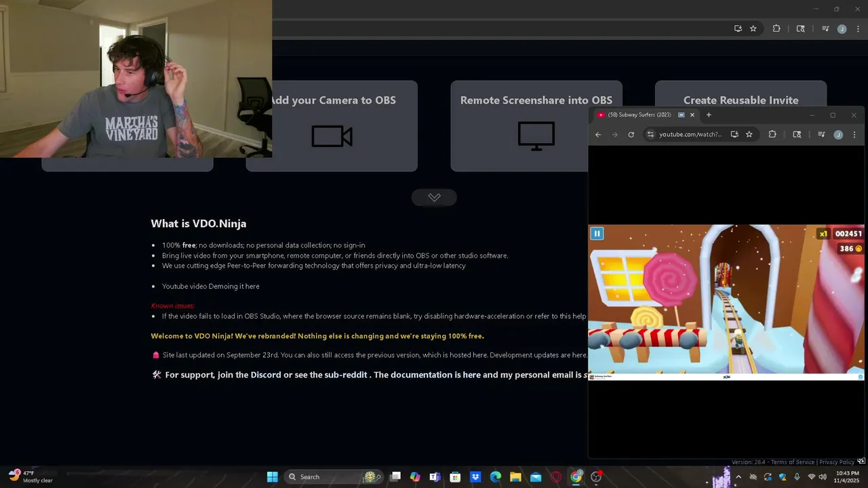Switch to the Subway Surfers (2023) tab
Viewport: 868px width, 488px height.
tap(640, 115)
